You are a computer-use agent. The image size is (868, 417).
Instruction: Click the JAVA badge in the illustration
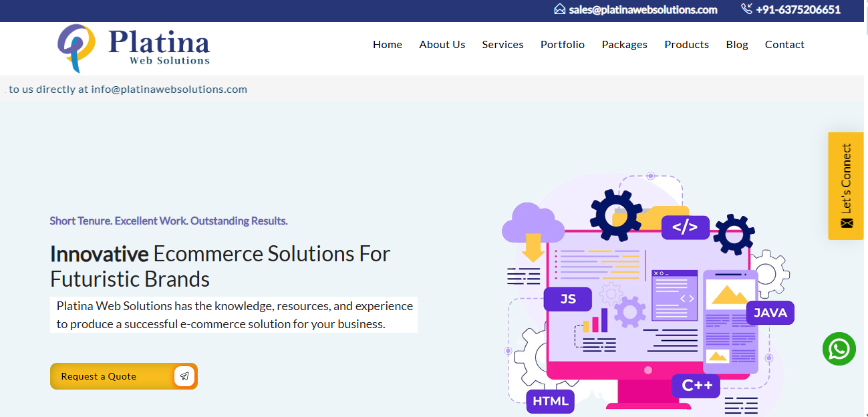[x=770, y=313]
